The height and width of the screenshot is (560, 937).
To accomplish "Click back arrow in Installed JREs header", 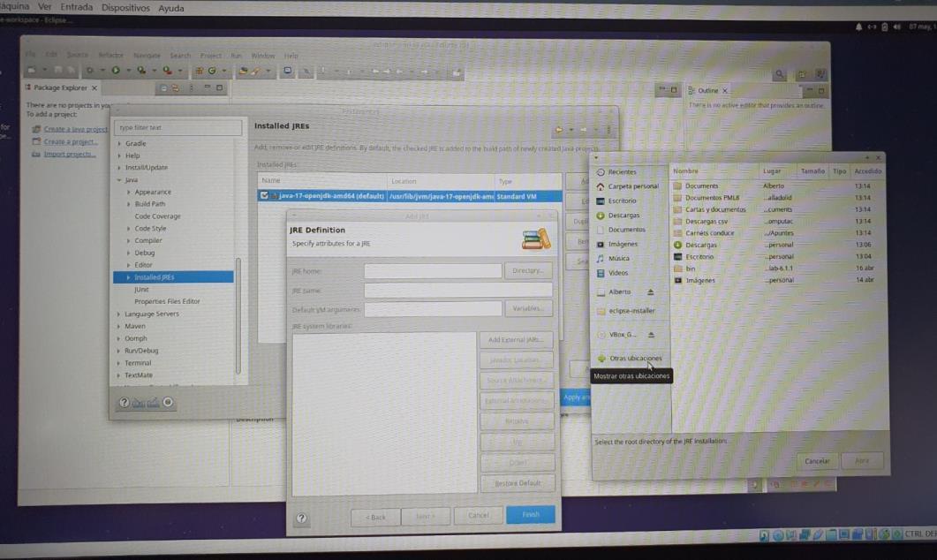I will tap(559, 129).
